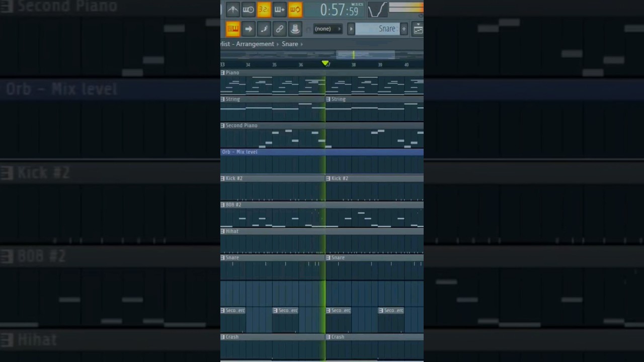This screenshot has width=644, height=362.
Task: Select second Kick #2 clip title
Action: 340,178
